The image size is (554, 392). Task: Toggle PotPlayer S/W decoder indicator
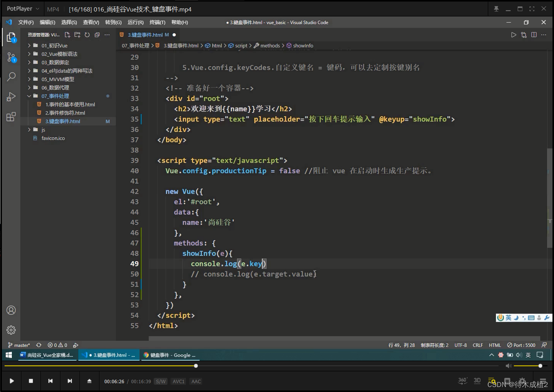[x=161, y=381]
